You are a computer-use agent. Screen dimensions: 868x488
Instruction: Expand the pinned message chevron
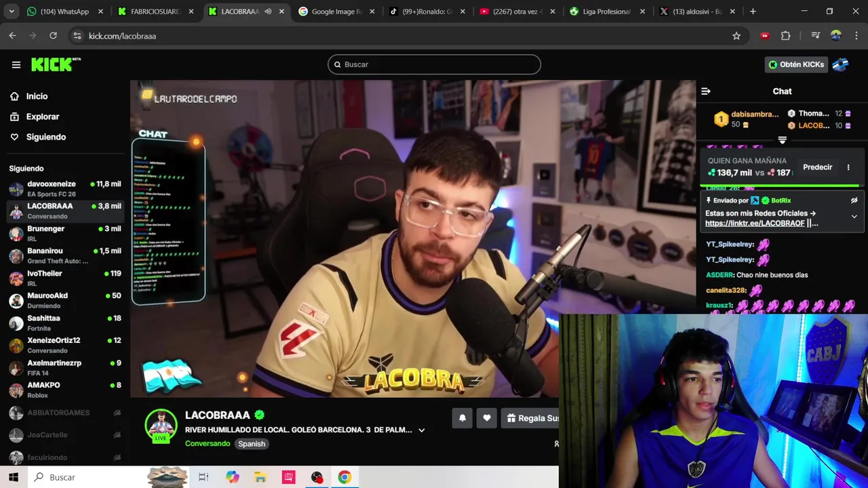pyautogui.click(x=854, y=217)
